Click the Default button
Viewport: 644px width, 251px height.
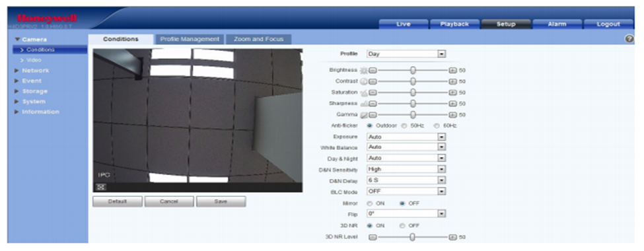point(118,201)
